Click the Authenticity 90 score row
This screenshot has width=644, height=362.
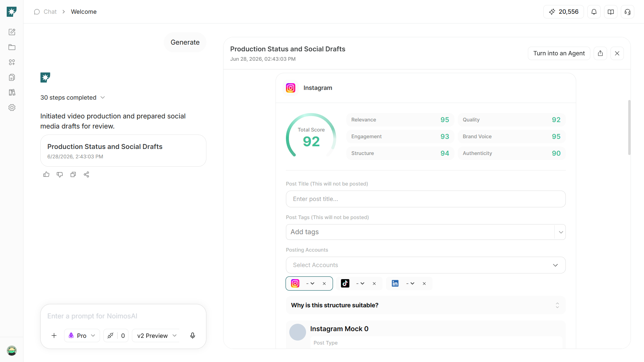(511, 153)
